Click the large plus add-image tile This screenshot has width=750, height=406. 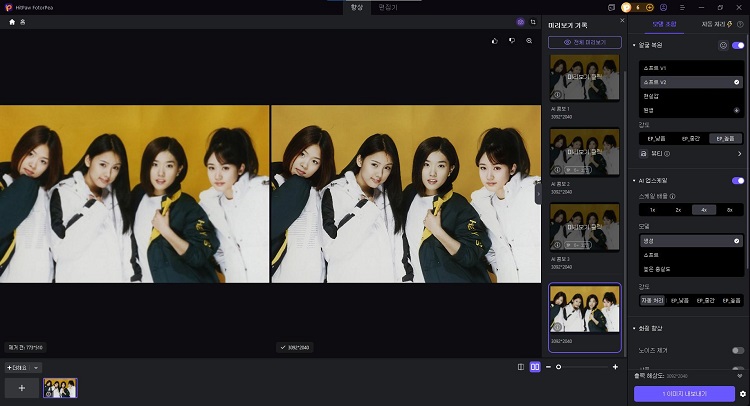[22, 388]
